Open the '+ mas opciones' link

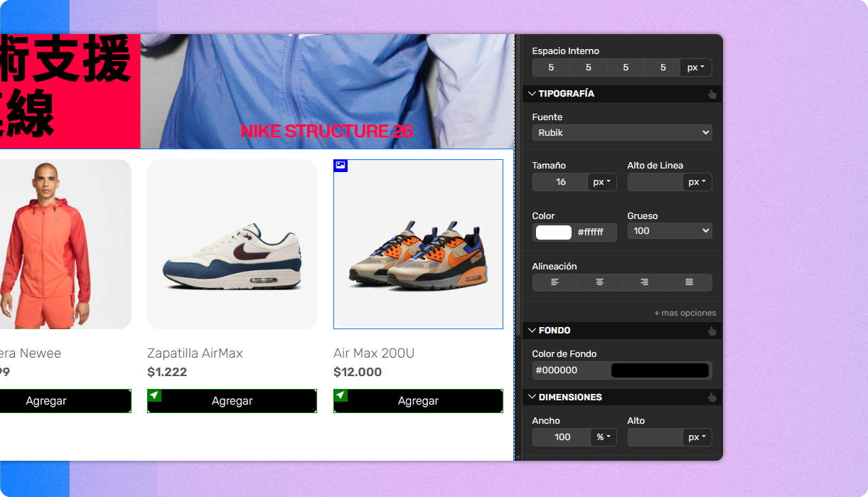[x=685, y=312]
